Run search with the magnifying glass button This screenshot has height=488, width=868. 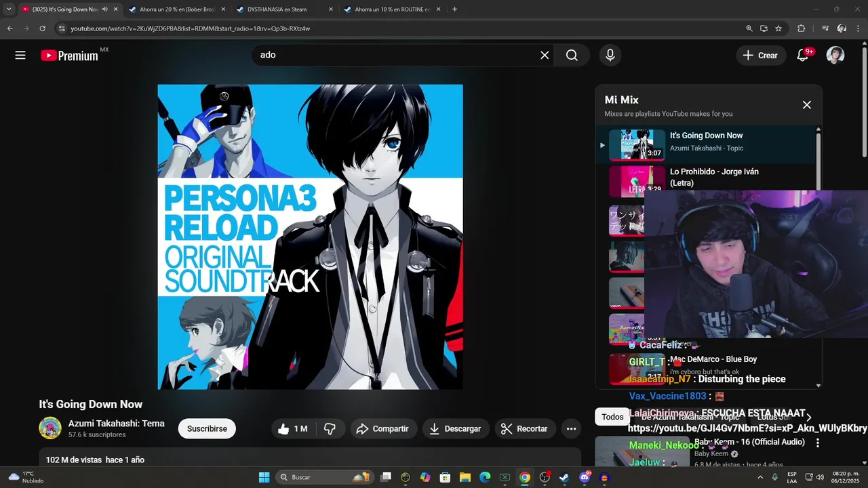pos(572,56)
